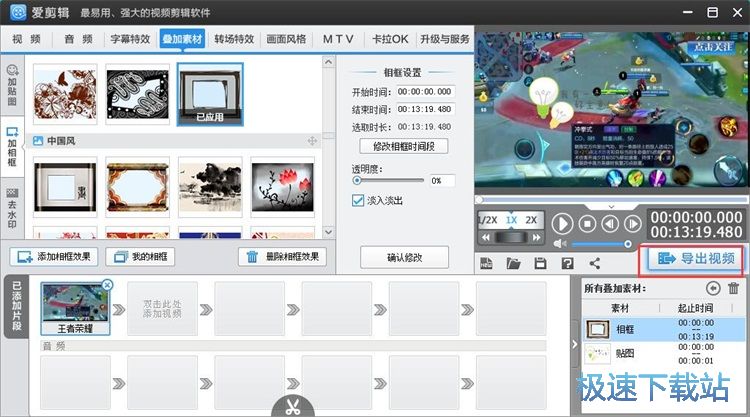Click 添加相框效果 button
The image size is (750, 417).
[54, 257]
